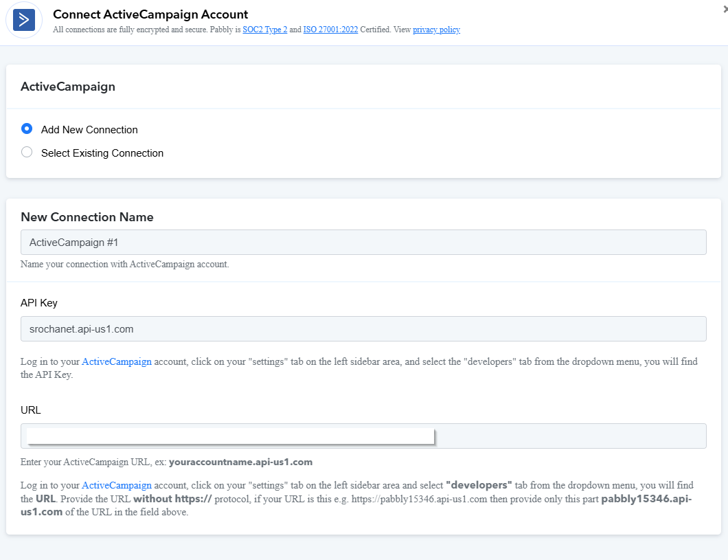728x560 pixels.
Task: Open the privacy policy link
Action: [x=436, y=30]
